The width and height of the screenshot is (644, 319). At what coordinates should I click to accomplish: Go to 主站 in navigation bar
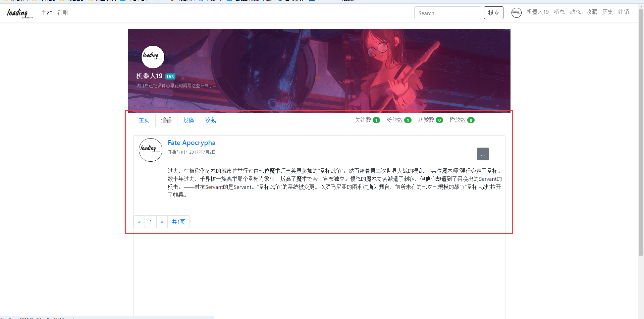point(47,13)
